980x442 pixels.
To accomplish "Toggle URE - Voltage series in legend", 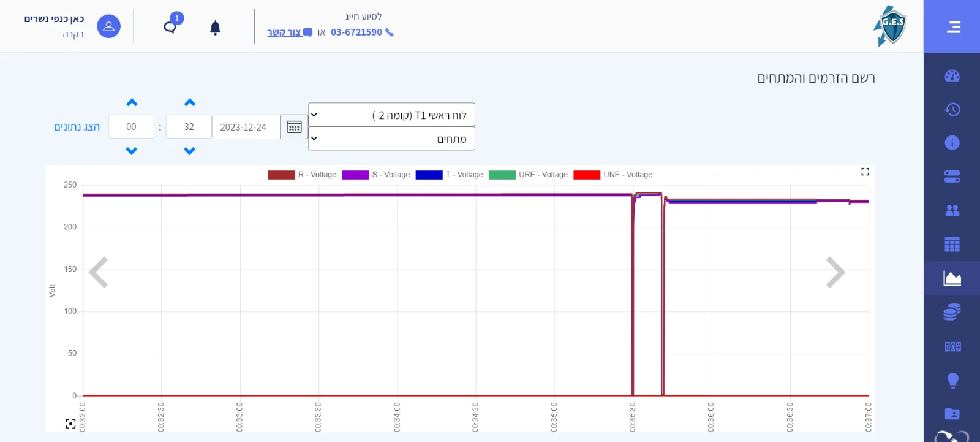I will pyautogui.click(x=528, y=175).
